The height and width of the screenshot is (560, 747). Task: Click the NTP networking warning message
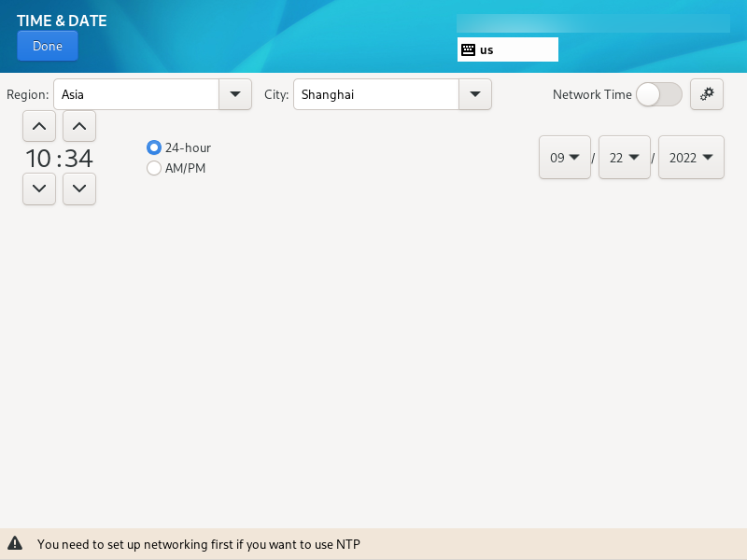click(x=199, y=544)
